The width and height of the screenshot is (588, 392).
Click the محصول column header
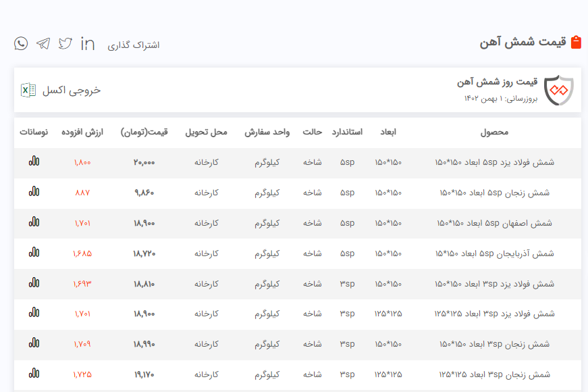494,132
